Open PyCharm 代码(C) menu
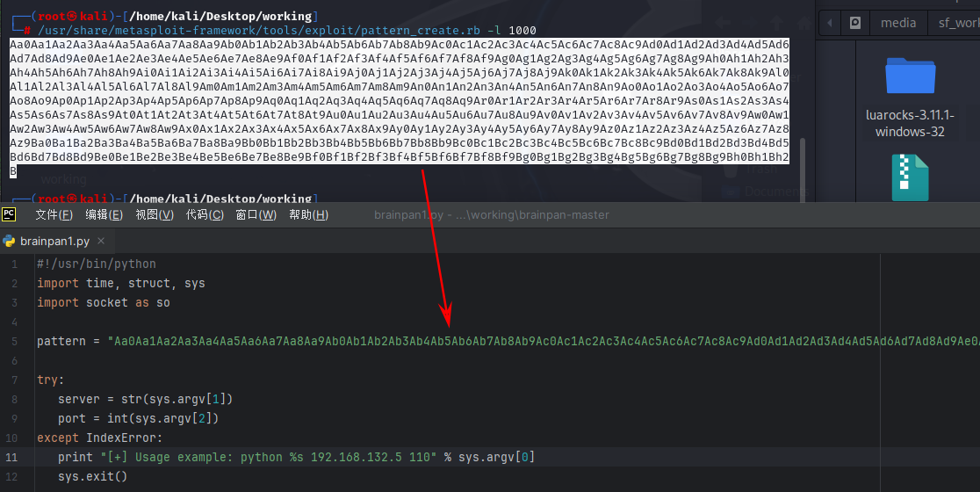 tap(205, 215)
